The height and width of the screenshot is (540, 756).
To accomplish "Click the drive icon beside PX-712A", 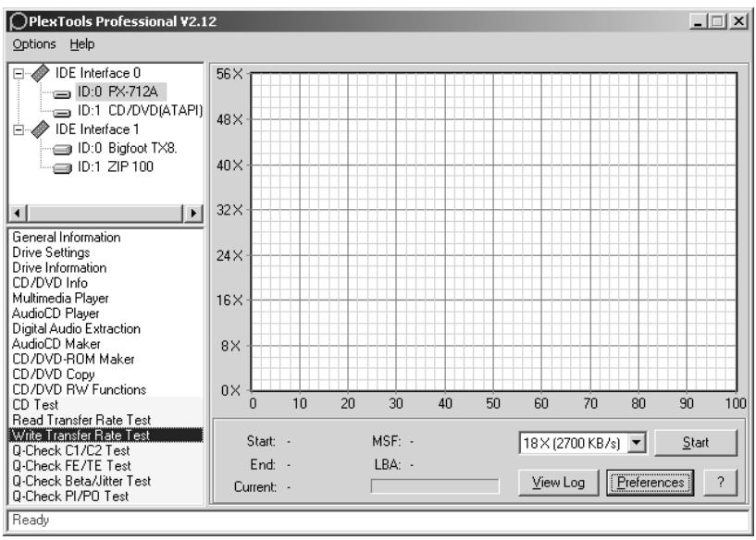I will pos(62,94).
